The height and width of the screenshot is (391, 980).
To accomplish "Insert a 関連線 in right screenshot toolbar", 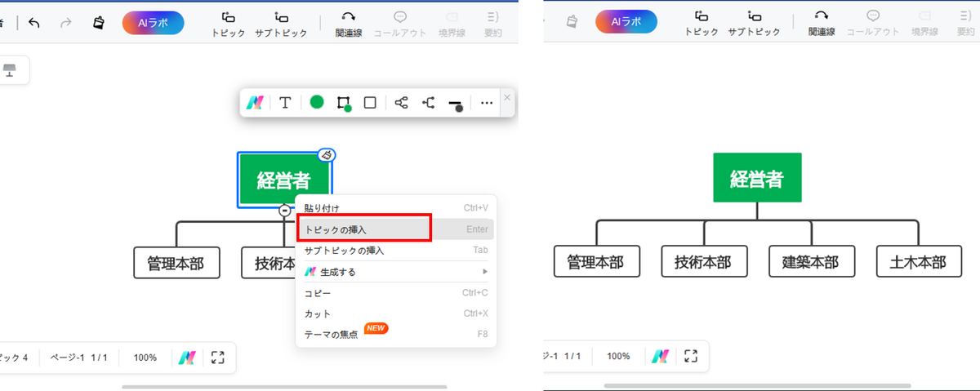I will [822, 24].
